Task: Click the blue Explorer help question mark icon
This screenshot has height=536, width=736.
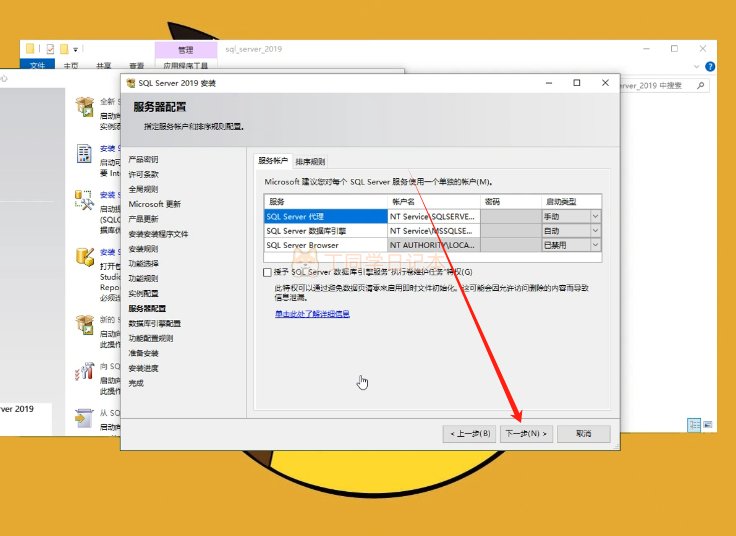Action: click(711, 66)
